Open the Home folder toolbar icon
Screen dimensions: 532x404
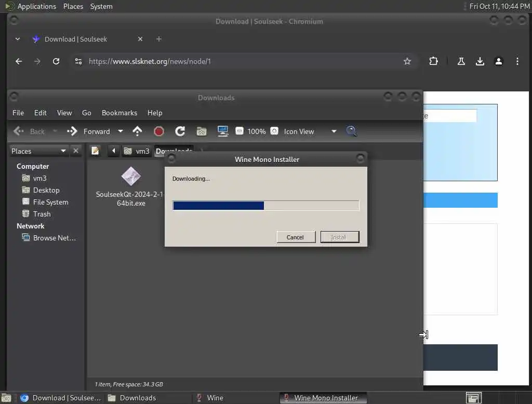point(202,131)
